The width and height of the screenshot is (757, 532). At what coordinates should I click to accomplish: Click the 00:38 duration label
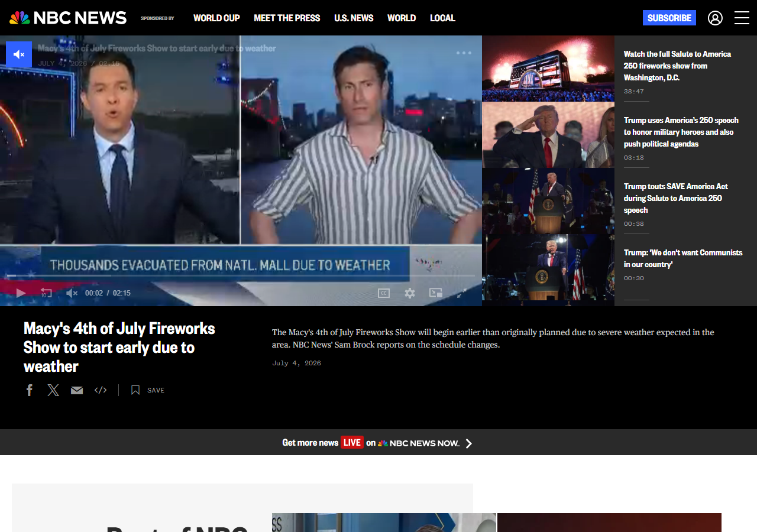[x=633, y=224]
